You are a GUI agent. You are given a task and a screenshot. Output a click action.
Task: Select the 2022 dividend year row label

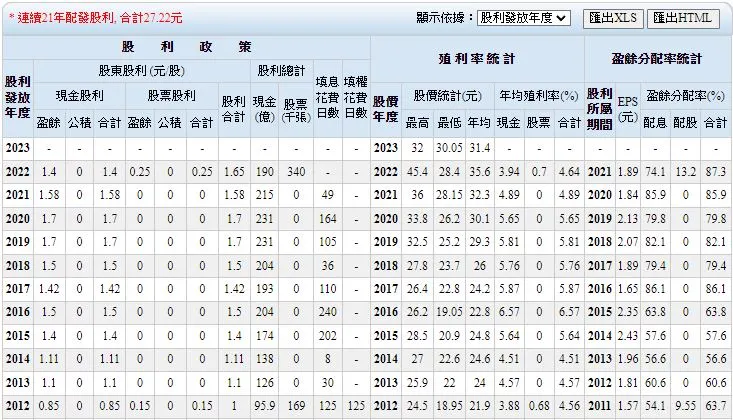(x=18, y=172)
